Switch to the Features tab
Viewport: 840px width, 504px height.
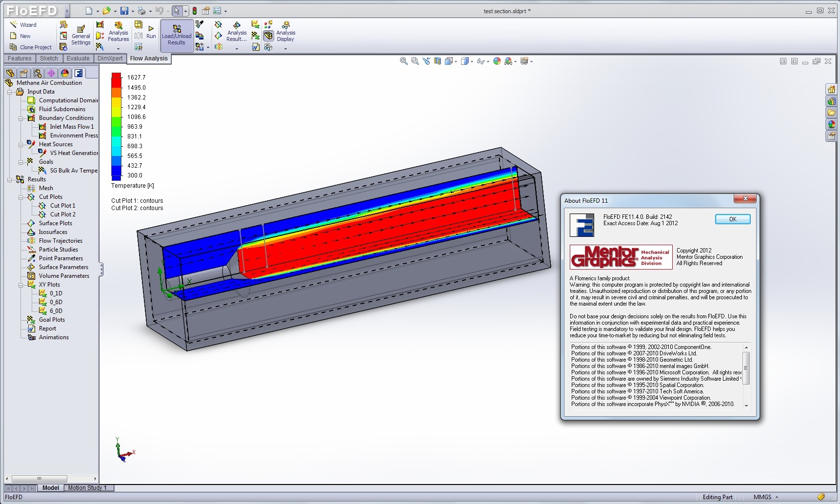[20, 58]
